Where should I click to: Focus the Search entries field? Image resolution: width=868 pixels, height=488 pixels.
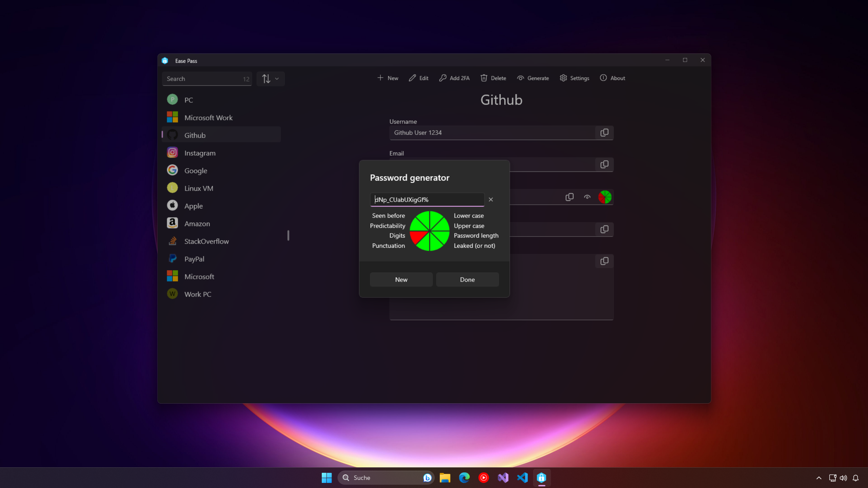coord(203,79)
